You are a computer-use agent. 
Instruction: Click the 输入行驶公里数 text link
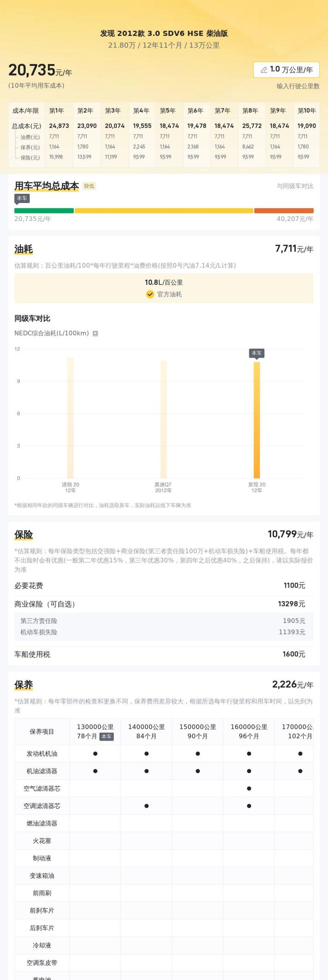298,86
